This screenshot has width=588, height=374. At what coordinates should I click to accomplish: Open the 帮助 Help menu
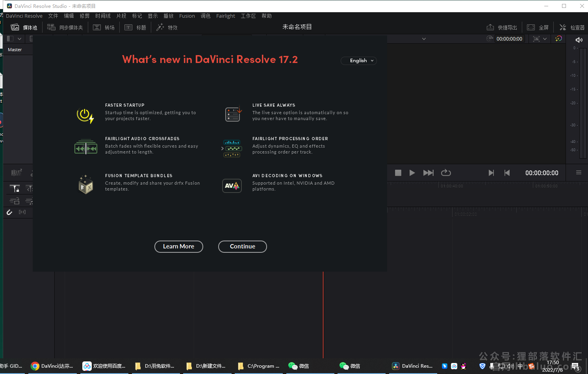tap(267, 16)
